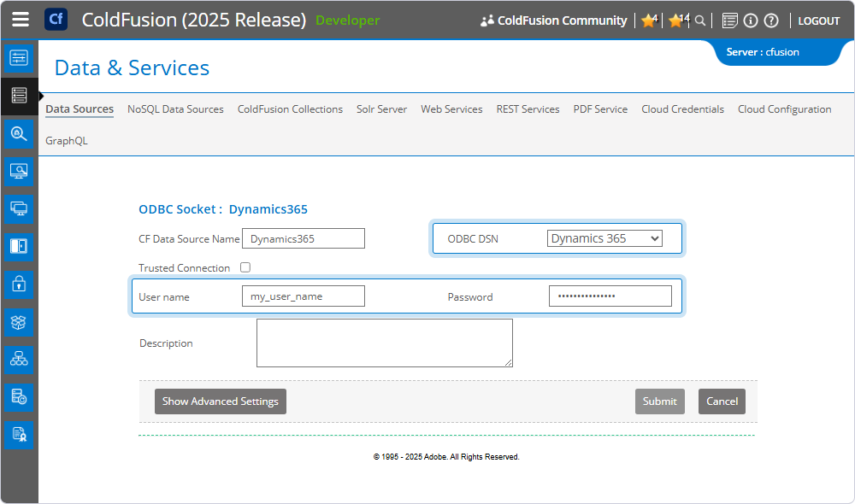
Task: Click the LOGOUT link
Action: (818, 20)
